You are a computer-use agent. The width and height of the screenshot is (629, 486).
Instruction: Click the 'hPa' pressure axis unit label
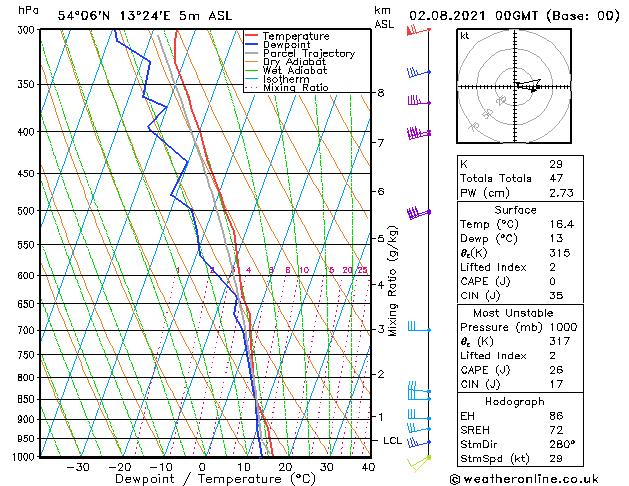pos(28,11)
